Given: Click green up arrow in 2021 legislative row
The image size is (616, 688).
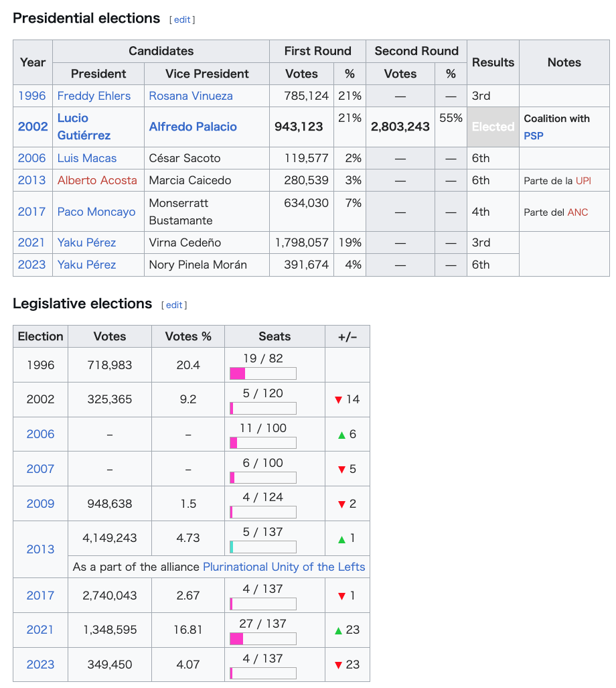Looking at the screenshot, I should tap(339, 630).
